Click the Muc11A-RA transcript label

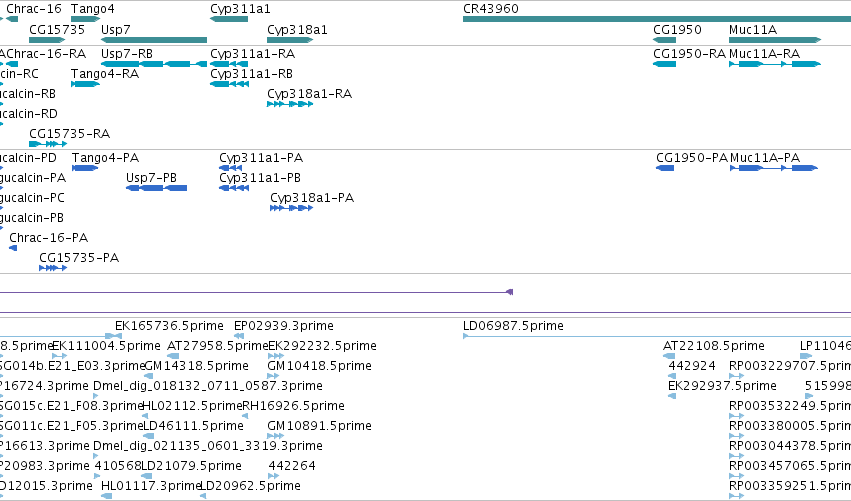[x=764, y=54]
